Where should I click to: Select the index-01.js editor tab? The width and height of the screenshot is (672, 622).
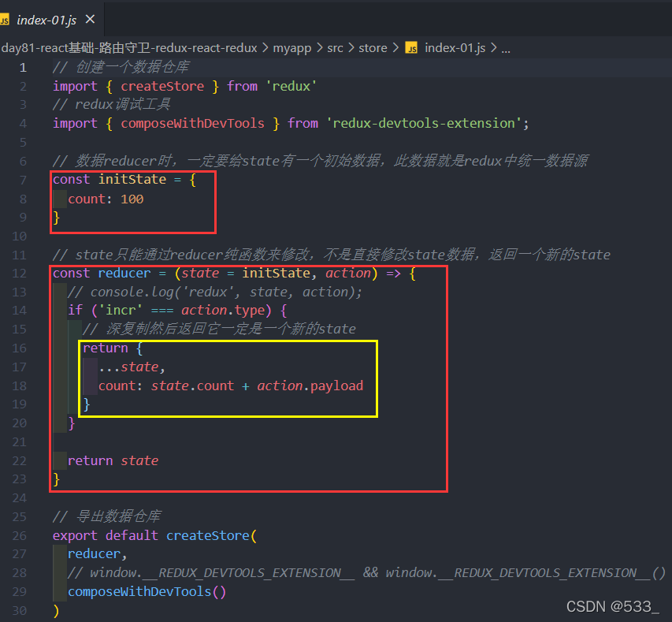point(46,20)
